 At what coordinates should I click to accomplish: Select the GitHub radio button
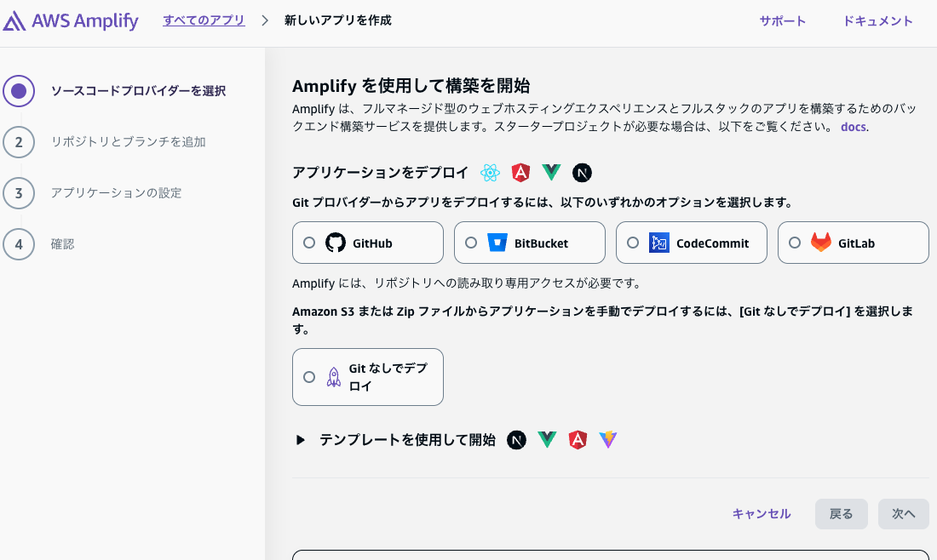click(x=309, y=243)
